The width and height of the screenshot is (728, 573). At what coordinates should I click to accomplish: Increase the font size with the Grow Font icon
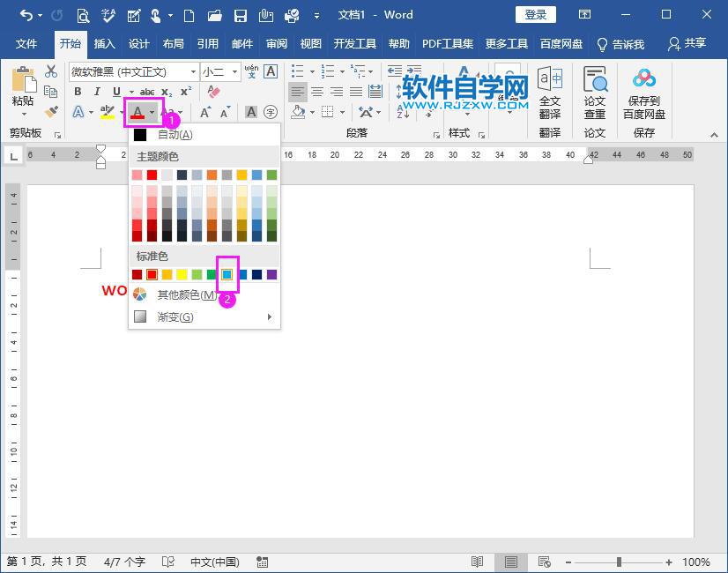204,113
